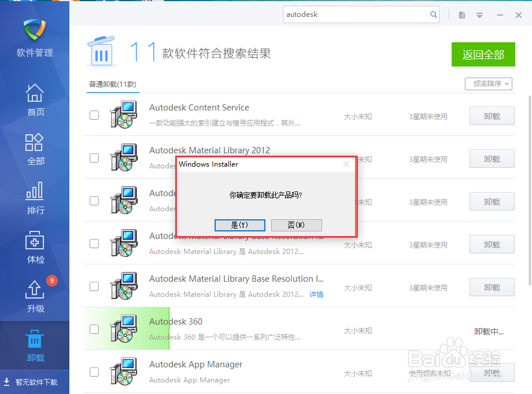Cancel uninstall with 否(N) button
This screenshot has width=532, height=394.
click(297, 225)
